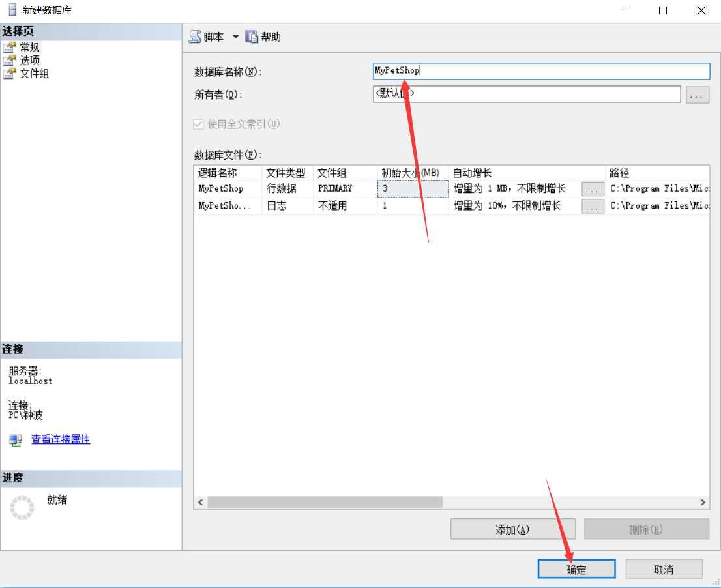Screen dimensions: 721x588
Task: Select the 文件组 page
Action: tap(34, 74)
